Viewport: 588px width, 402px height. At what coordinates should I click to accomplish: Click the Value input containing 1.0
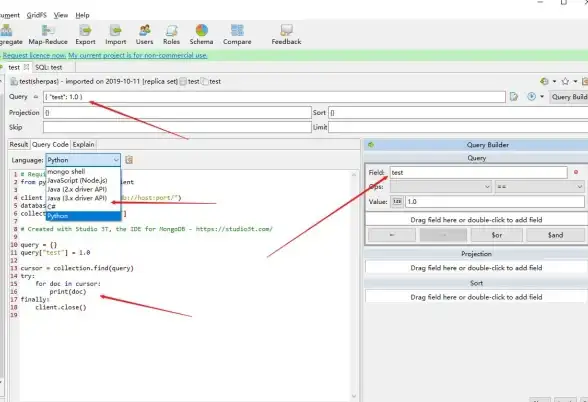(495, 202)
